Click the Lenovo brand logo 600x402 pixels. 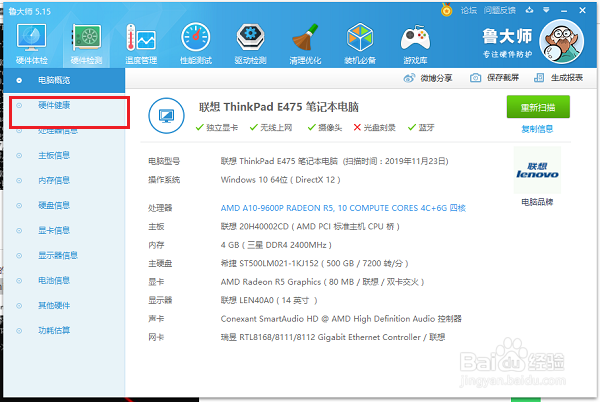pyautogui.click(x=537, y=170)
